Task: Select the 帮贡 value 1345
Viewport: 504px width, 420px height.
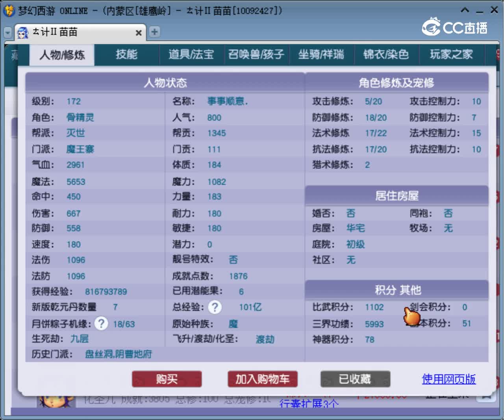Action: click(217, 133)
